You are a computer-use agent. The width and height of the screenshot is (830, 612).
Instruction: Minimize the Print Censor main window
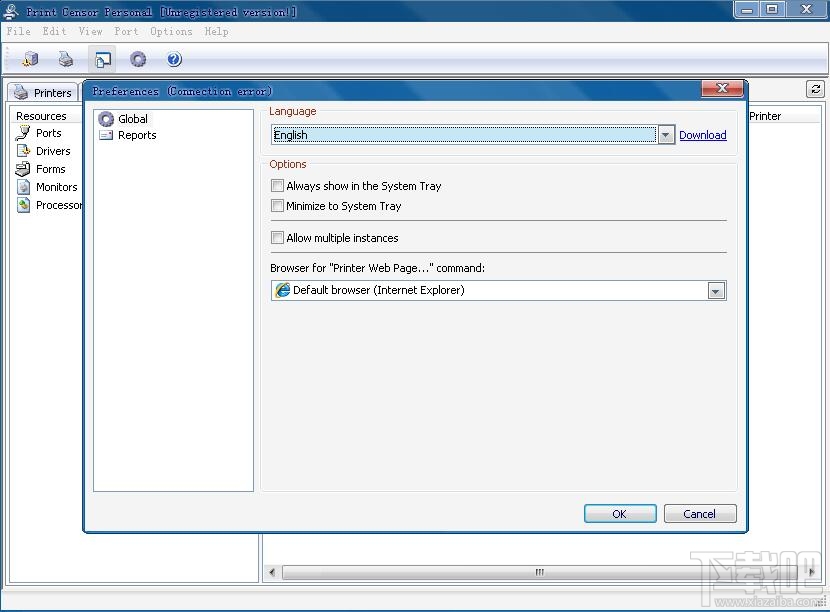tap(747, 10)
